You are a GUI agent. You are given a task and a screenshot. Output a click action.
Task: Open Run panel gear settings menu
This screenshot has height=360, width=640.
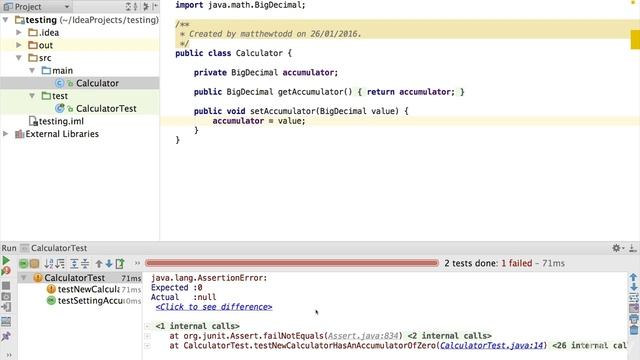pyautogui.click(x=617, y=248)
